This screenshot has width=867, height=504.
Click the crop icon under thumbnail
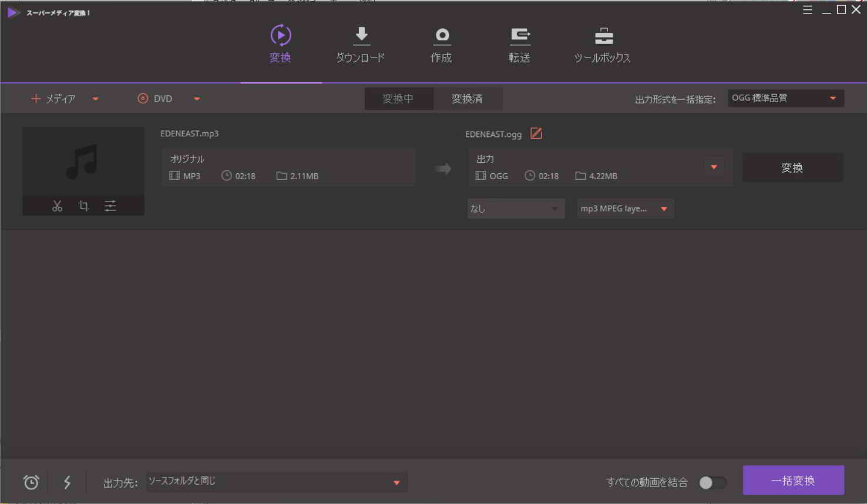pyautogui.click(x=83, y=206)
